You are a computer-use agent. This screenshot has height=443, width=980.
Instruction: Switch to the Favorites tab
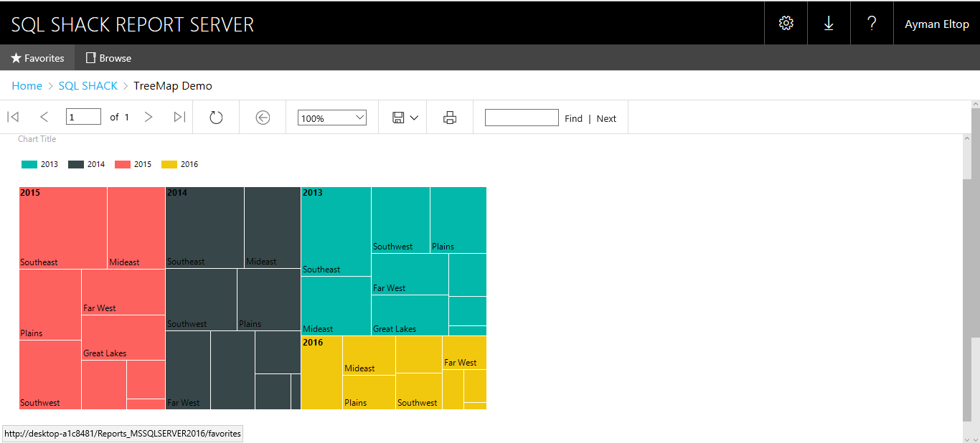click(x=37, y=58)
